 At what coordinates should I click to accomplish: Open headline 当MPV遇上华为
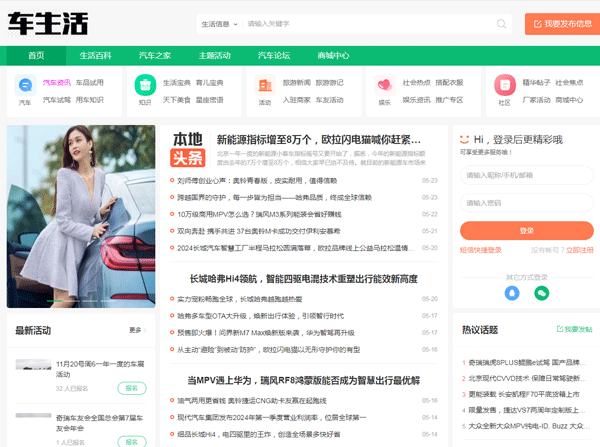tap(303, 380)
